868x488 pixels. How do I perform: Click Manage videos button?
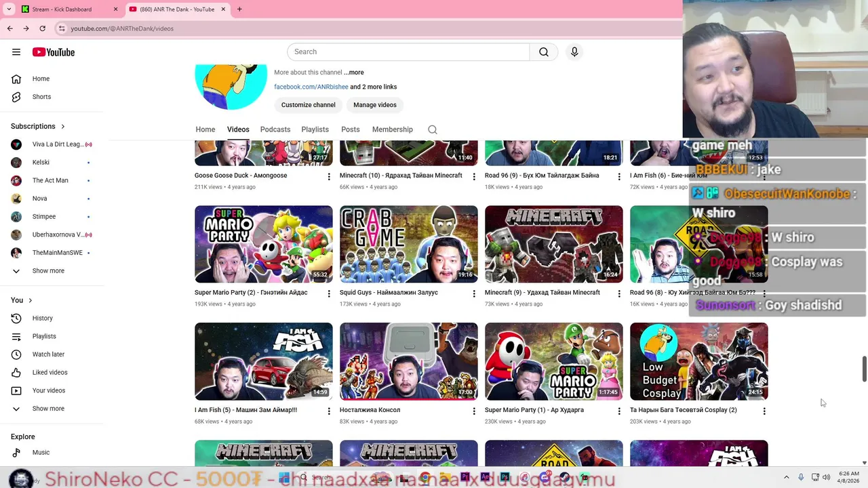click(375, 105)
